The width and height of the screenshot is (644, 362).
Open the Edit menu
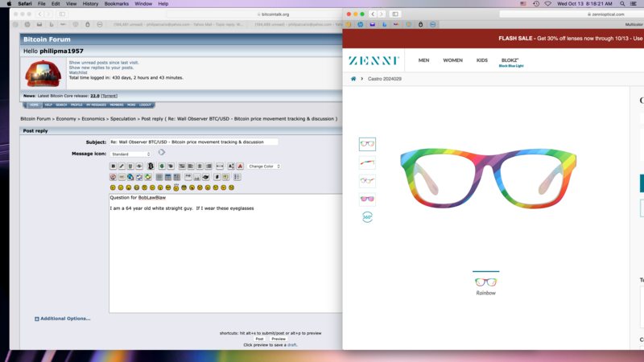click(56, 4)
